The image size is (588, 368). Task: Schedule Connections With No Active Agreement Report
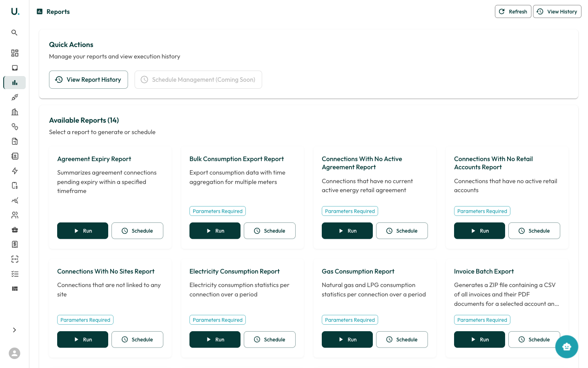tap(402, 231)
